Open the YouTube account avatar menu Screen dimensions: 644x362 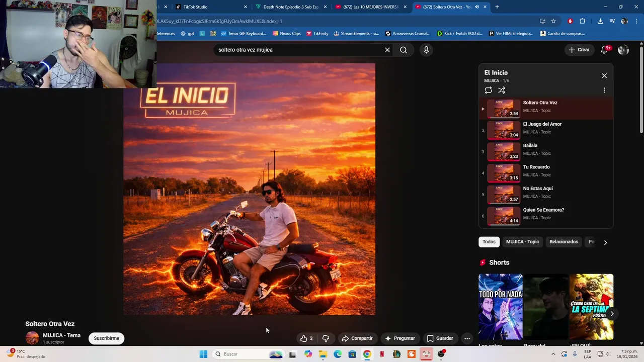(623, 50)
